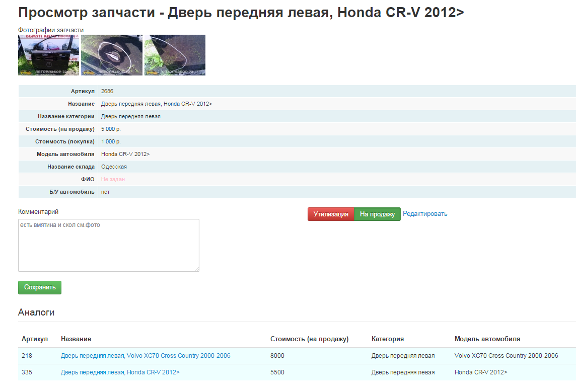Image resolution: width=576 pixels, height=392 pixels.
Task: Open the second part photo thumbnail
Action: [x=112, y=55]
